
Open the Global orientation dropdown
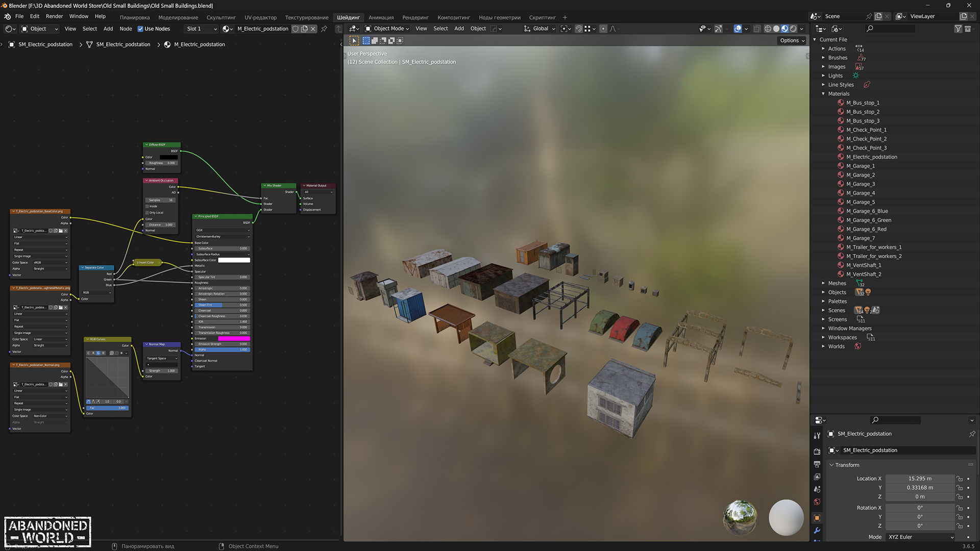[540, 29]
